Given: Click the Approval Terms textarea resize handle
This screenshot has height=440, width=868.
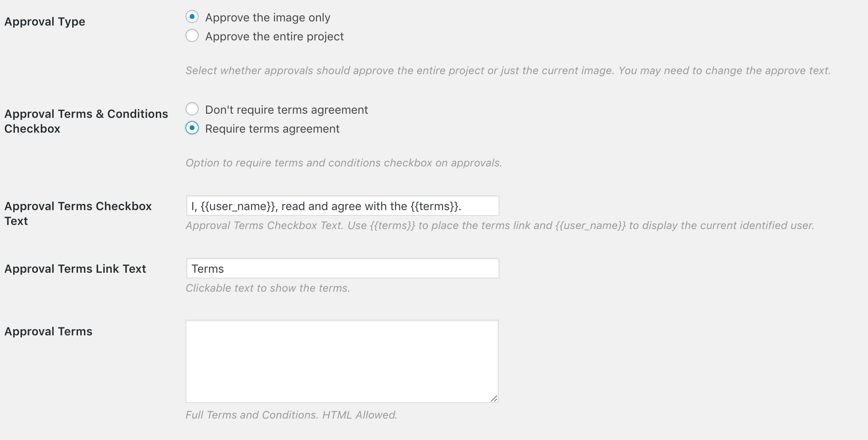Looking at the screenshot, I should coord(494,398).
